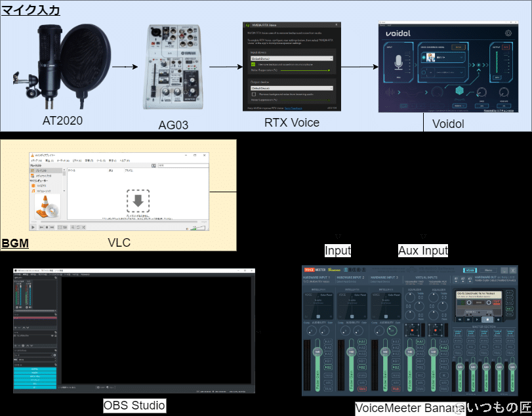Click the hexagon cube icon in Voidol
532x416 pixels.
460,91
